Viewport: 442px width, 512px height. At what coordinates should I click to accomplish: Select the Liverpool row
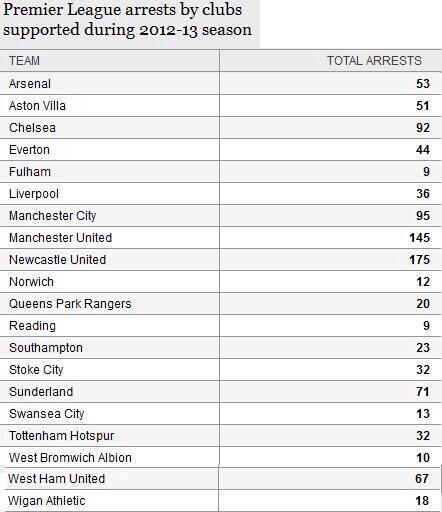click(221, 194)
